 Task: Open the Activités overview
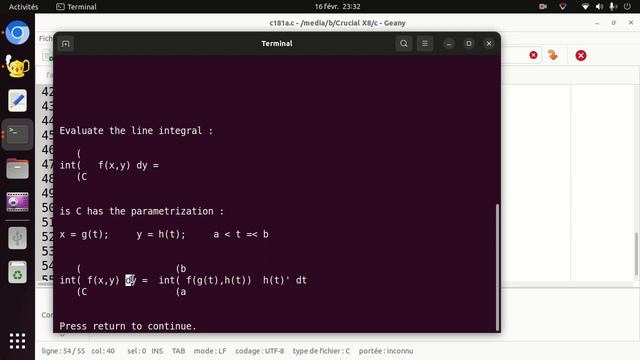point(23,7)
